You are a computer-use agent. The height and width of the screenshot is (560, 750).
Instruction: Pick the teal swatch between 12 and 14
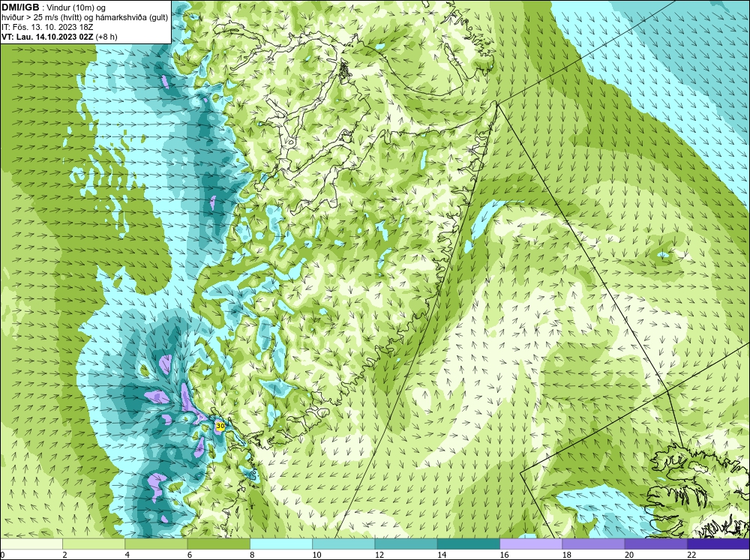pyautogui.click(x=406, y=544)
